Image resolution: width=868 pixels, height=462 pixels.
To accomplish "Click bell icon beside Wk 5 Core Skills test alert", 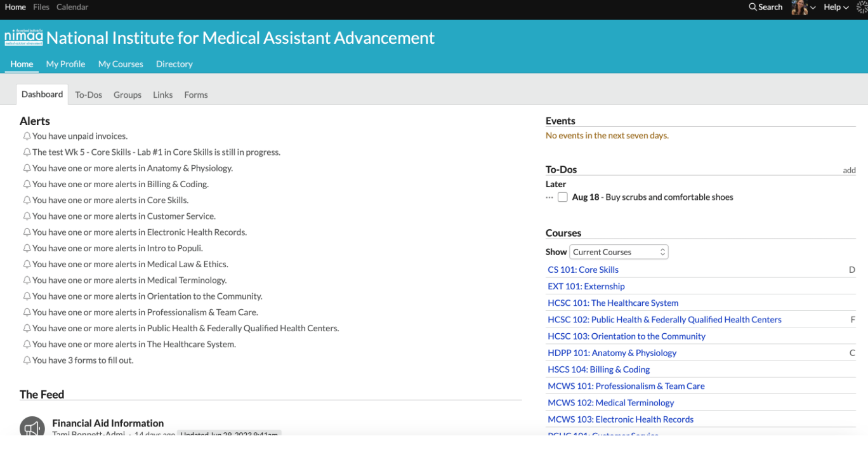I will click(27, 152).
